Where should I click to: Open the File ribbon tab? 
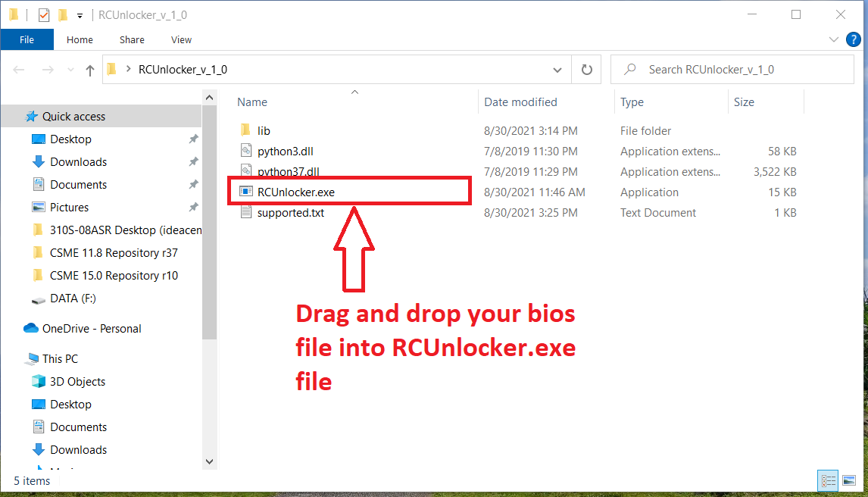(27, 40)
